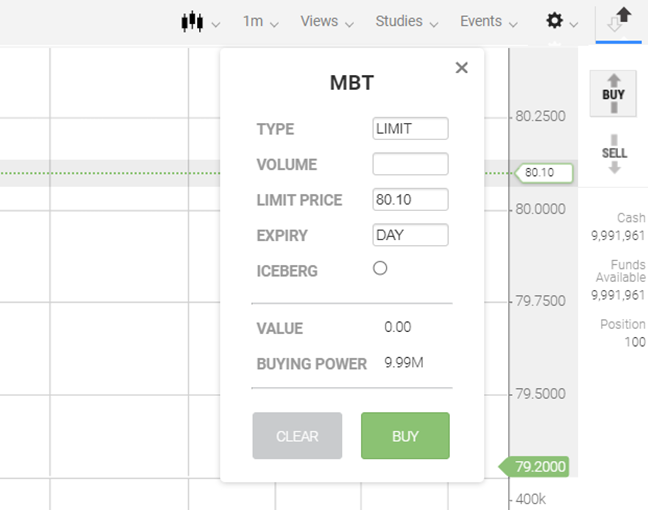Image resolution: width=648 pixels, height=510 pixels.
Task: Open the Studies menu
Action: point(405,22)
